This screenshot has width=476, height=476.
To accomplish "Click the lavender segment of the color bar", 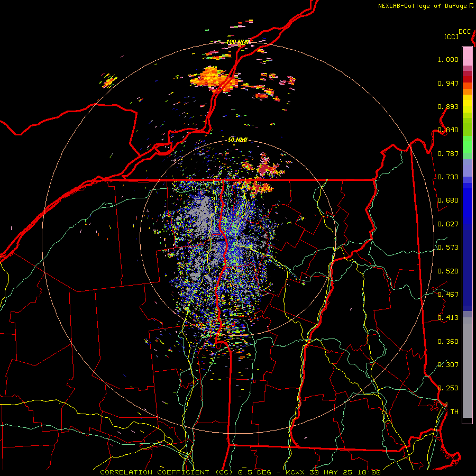I will click(467, 168).
